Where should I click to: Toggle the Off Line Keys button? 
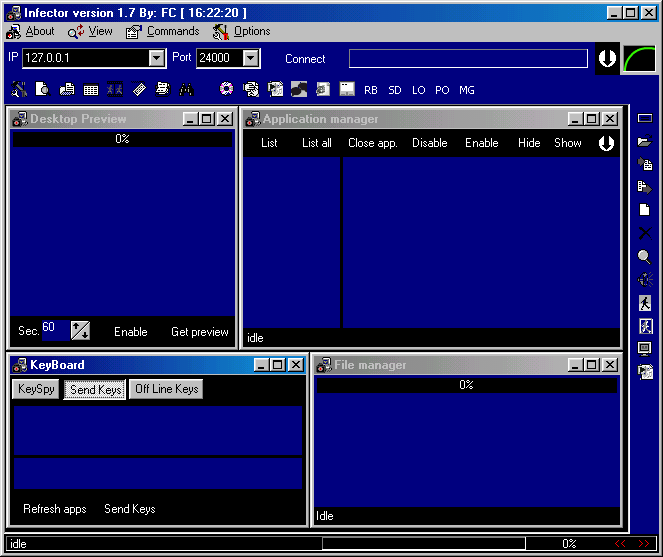click(167, 389)
